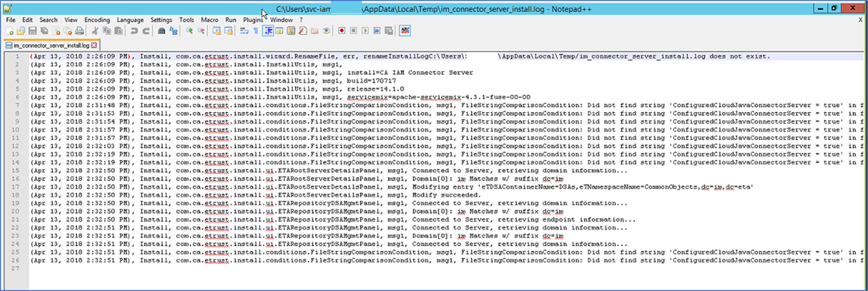This screenshot has width=868, height=291.
Task: Open Folder as Workspace icon
Action: 314,31
